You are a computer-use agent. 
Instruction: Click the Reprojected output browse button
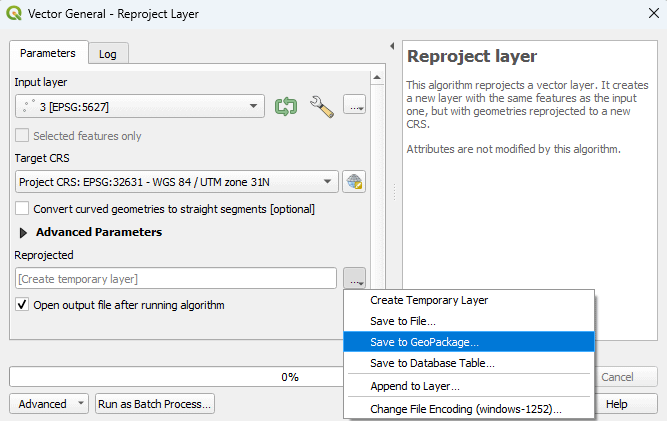354,278
